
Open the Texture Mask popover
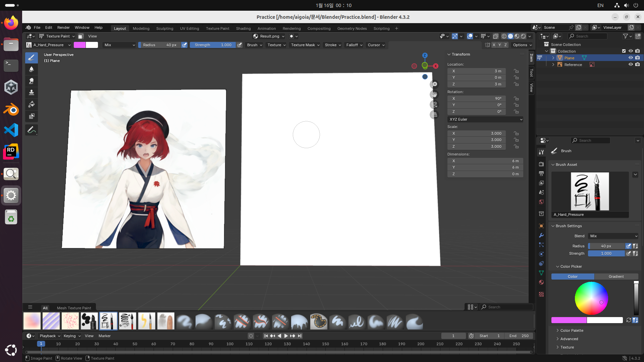(305, 45)
